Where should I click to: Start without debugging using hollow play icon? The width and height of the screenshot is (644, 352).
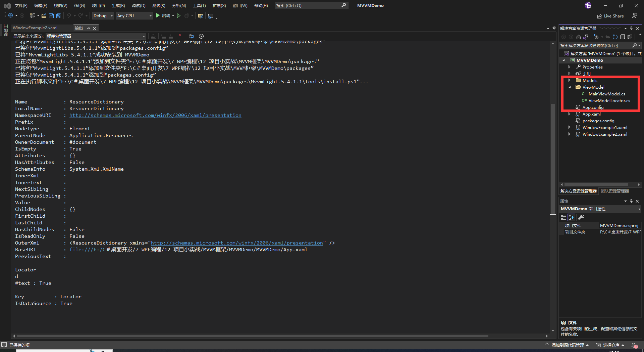point(179,16)
